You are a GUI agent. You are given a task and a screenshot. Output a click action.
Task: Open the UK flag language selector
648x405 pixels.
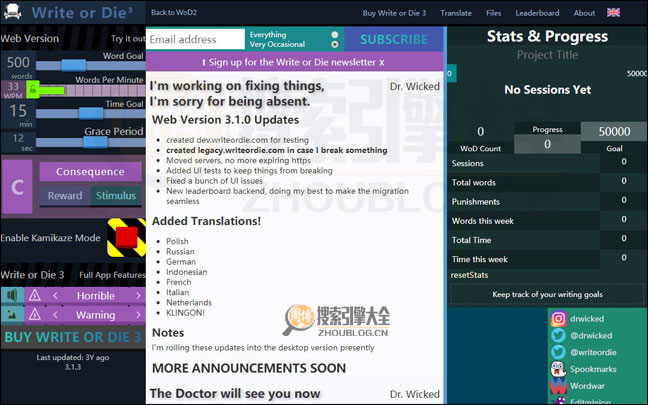point(613,12)
